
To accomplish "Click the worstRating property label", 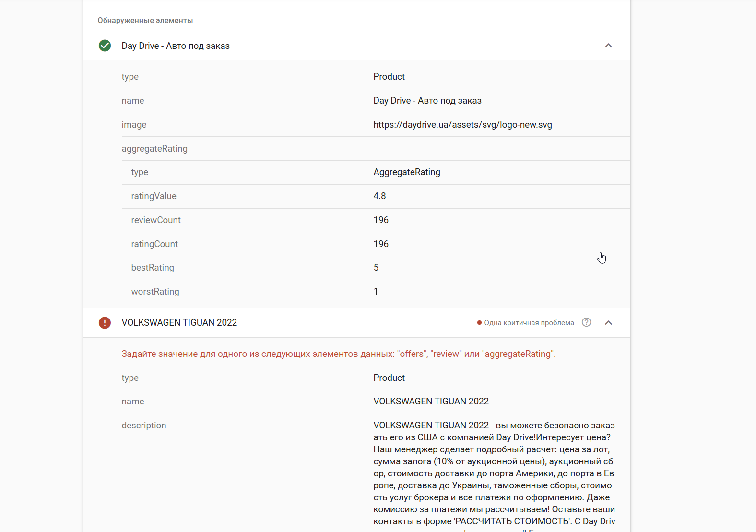I will (x=155, y=292).
